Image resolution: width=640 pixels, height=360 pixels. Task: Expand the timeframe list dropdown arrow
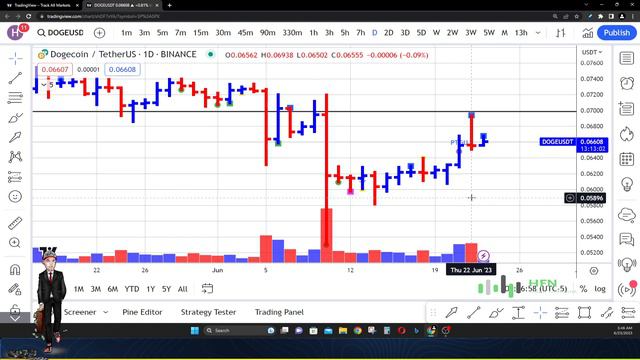click(x=538, y=33)
